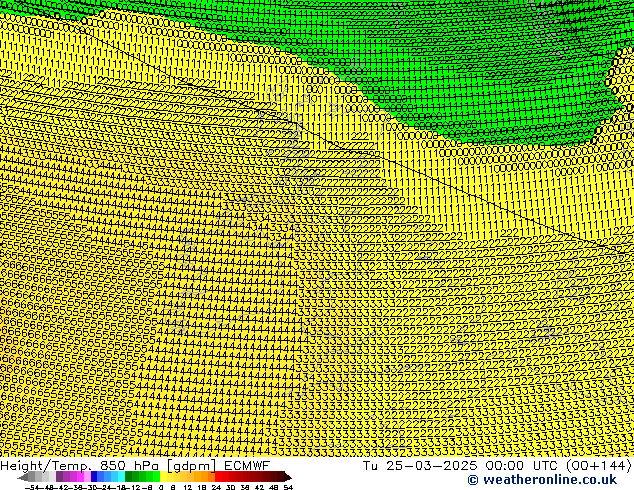The height and width of the screenshot is (490, 634).
Task: Click the gray left arrow of the color scale
Action: pos(23,477)
